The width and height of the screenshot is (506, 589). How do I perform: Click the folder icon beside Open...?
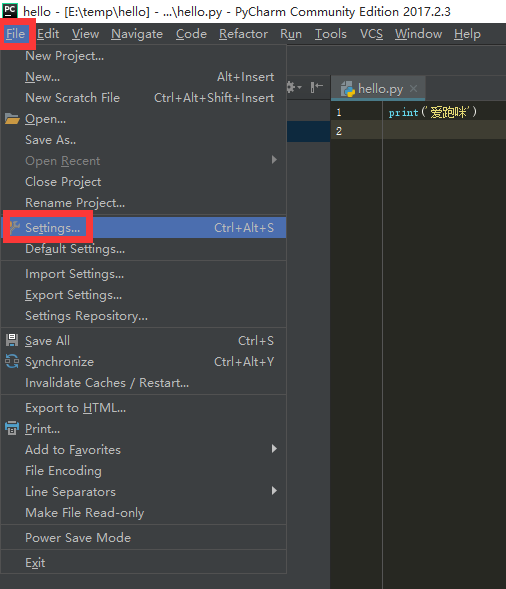(12, 119)
